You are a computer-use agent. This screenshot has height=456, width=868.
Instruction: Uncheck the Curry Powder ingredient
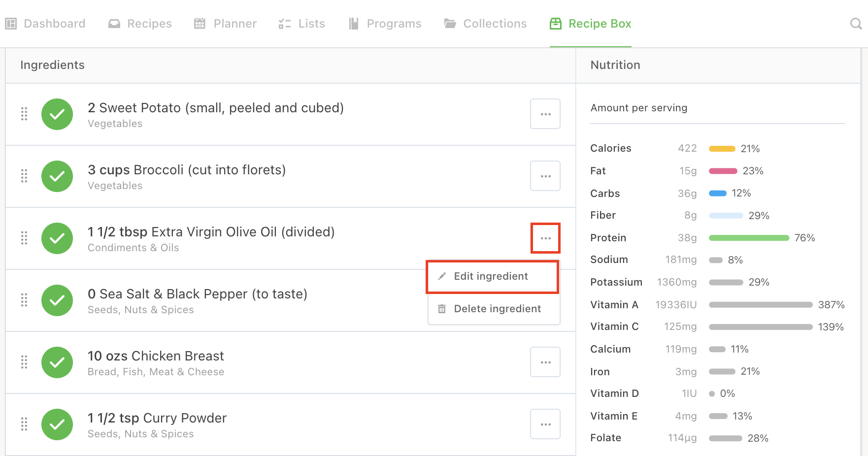pos(57,424)
